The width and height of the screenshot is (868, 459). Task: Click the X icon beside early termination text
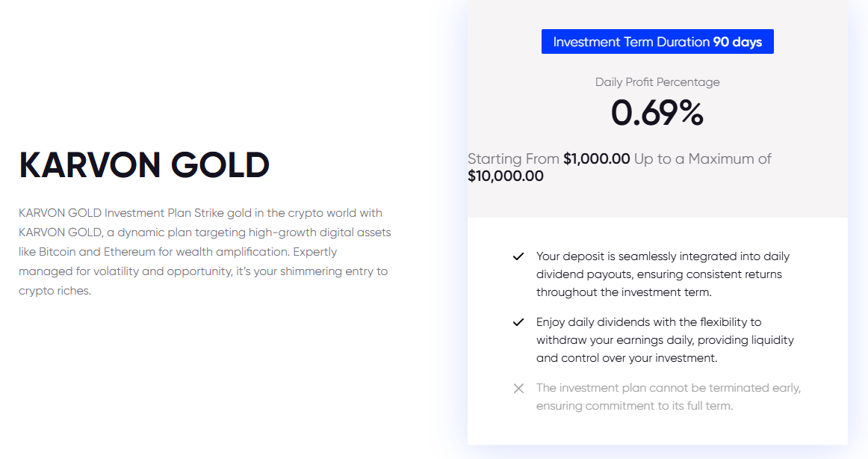click(518, 388)
